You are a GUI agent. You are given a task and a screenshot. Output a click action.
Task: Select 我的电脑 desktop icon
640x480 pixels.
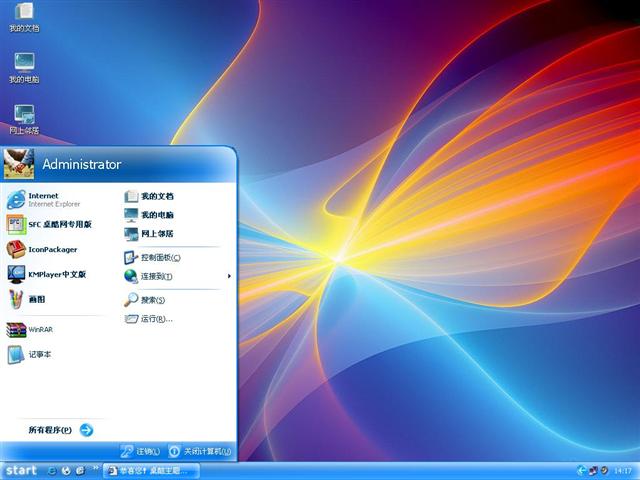click(x=24, y=68)
